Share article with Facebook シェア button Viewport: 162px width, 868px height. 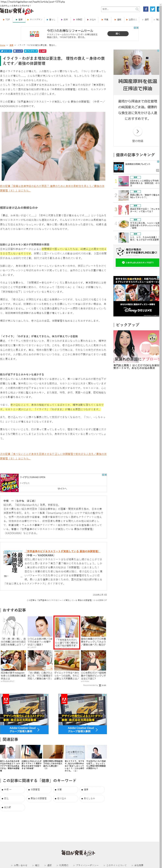click(x=18, y=51)
